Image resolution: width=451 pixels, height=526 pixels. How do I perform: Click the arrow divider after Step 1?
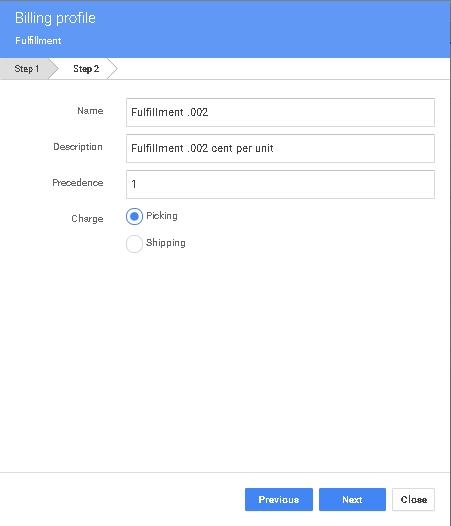point(54,69)
